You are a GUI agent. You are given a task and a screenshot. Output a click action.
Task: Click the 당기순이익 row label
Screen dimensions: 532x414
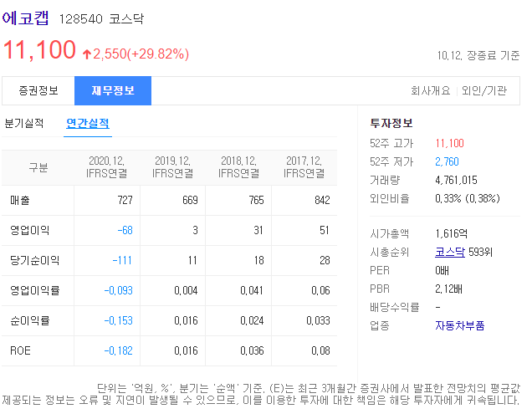[x=34, y=260]
